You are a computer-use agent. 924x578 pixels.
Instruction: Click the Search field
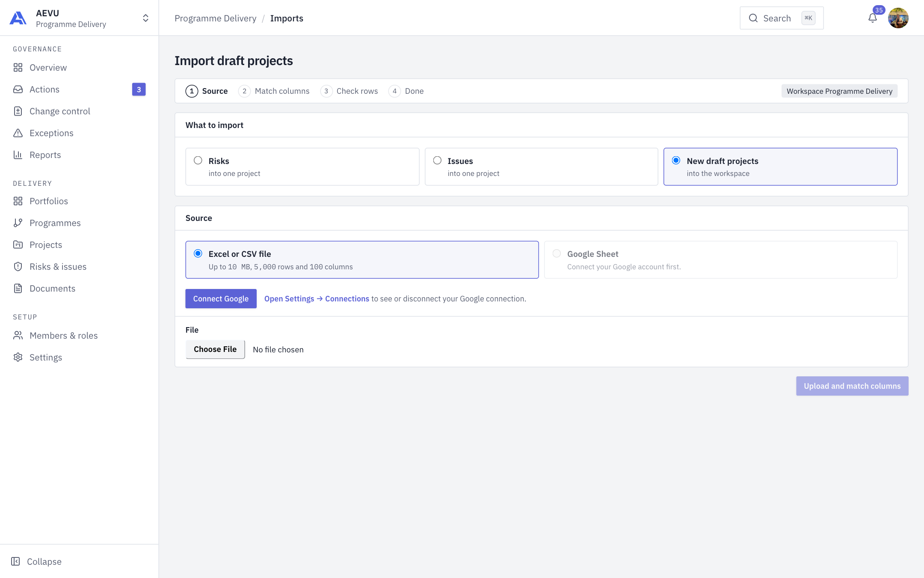click(782, 18)
